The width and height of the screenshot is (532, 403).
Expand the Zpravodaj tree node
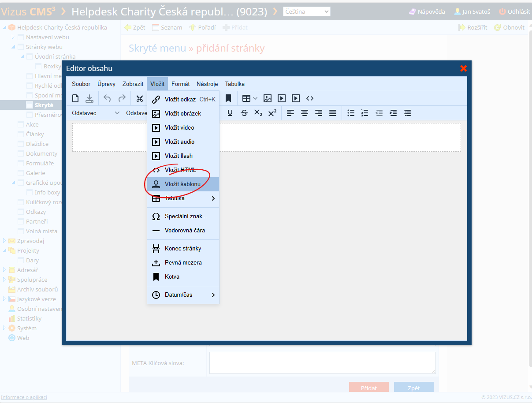(x=4, y=241)
